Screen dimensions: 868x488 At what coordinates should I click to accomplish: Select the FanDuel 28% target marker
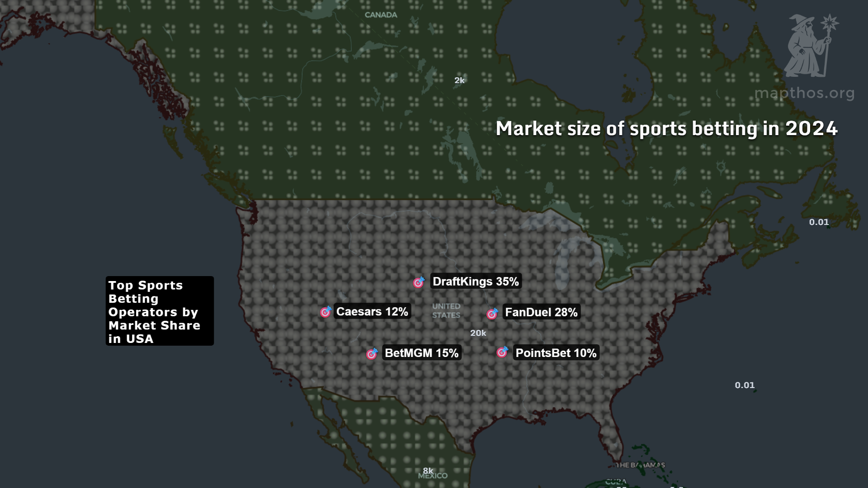click(491, 312)
